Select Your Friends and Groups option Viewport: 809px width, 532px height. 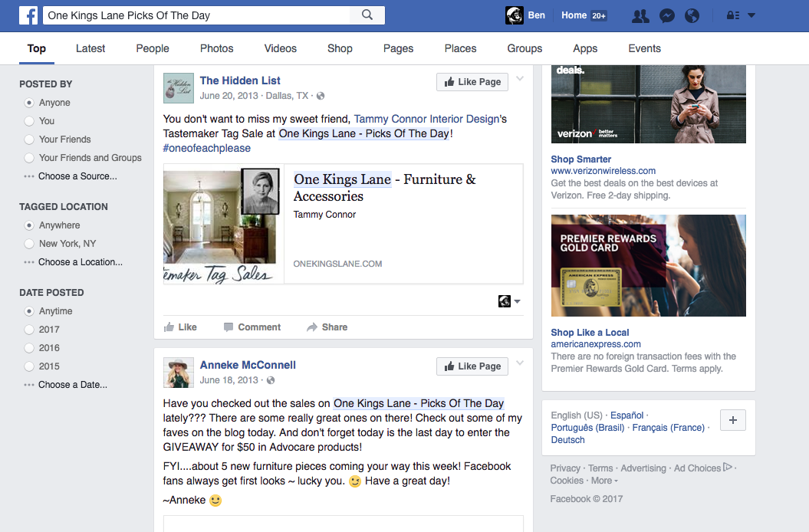(x=29, y=158)
